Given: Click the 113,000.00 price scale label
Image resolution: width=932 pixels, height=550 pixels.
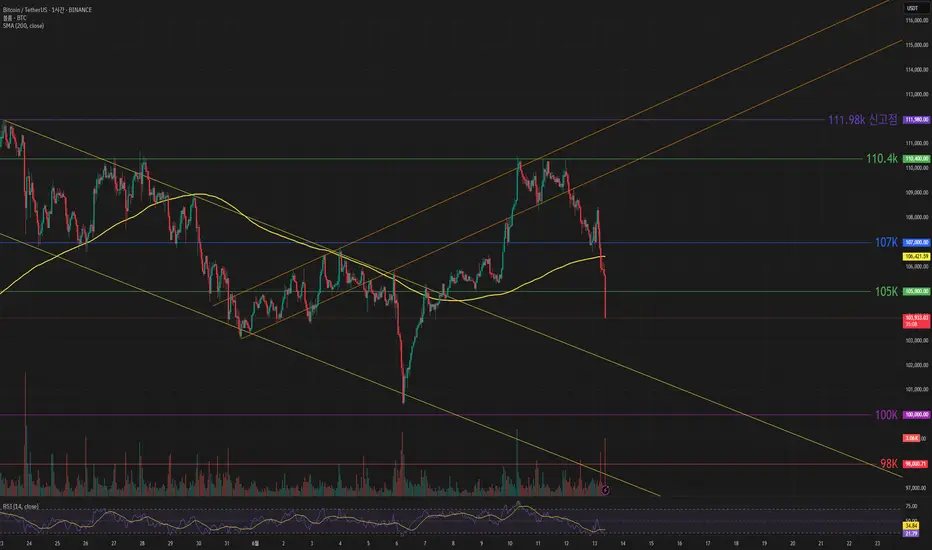Looking at the screenshot, I should (x=917, y=95).
